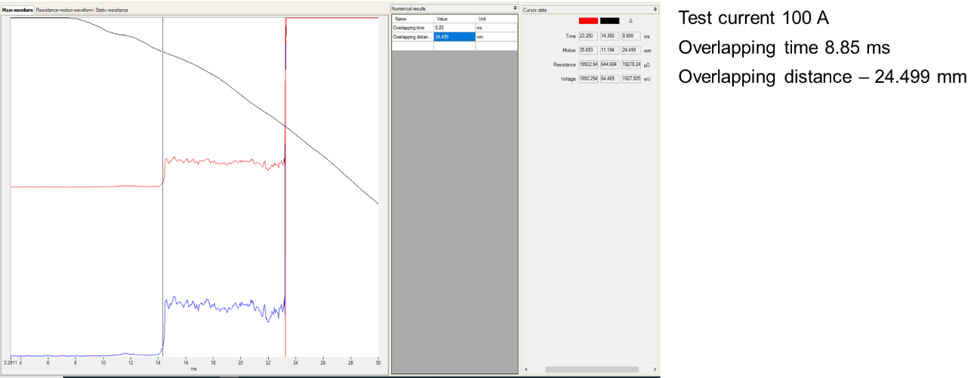Click the red cursor color swatch

click(x=588, y=20)
